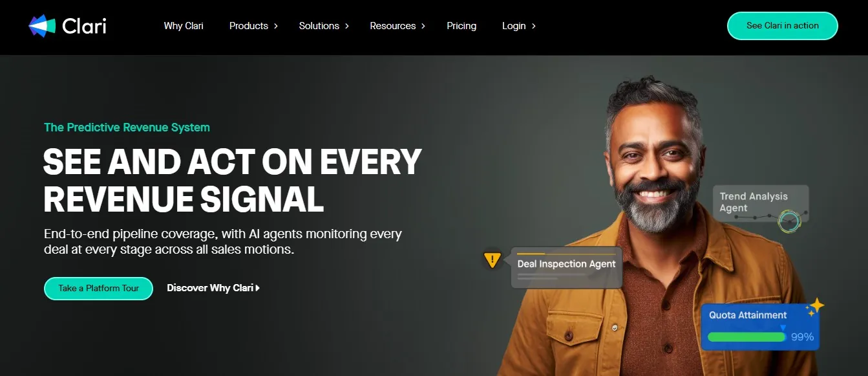This screenshot has width=868, height=376.
Task: Click the Quota Attainment 99% card
Action: (x=761, y=327)
